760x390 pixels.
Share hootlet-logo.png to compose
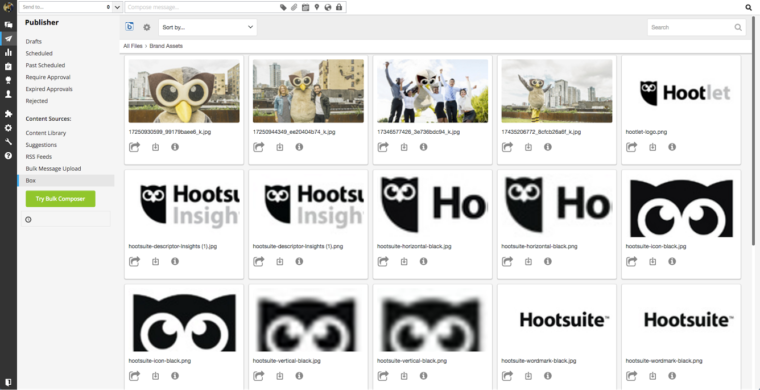[631, 147]
